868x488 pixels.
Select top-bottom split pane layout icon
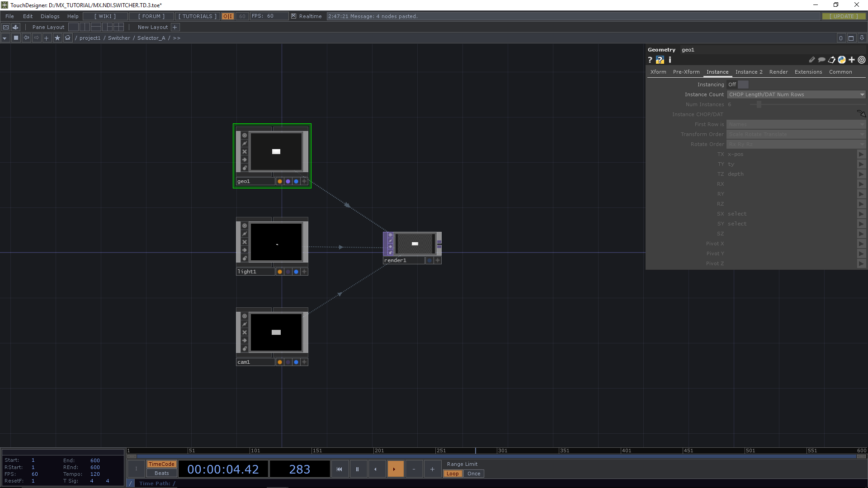(96, 27)
